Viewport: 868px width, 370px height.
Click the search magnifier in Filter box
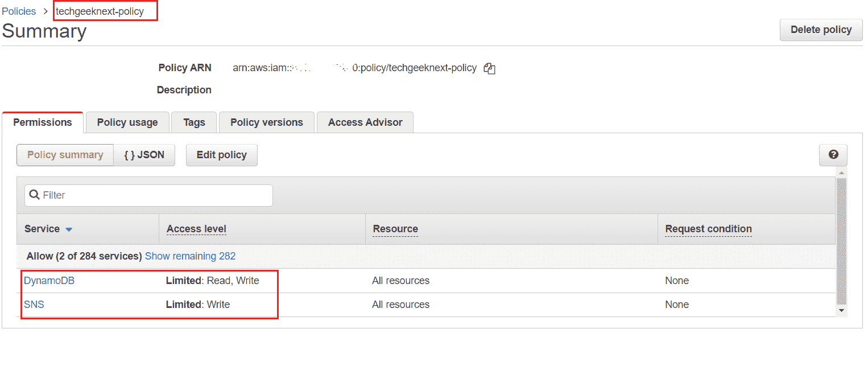(34, 195)
